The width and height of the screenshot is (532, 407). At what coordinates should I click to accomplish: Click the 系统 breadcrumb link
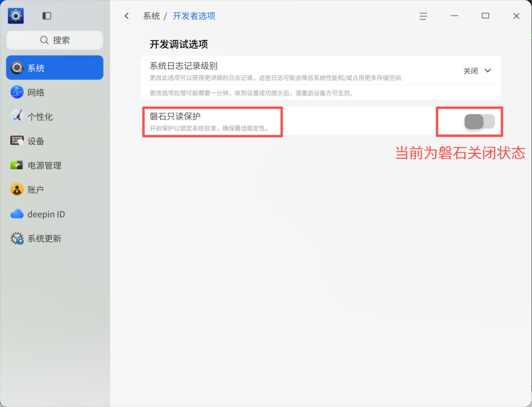tap(151, 16)
